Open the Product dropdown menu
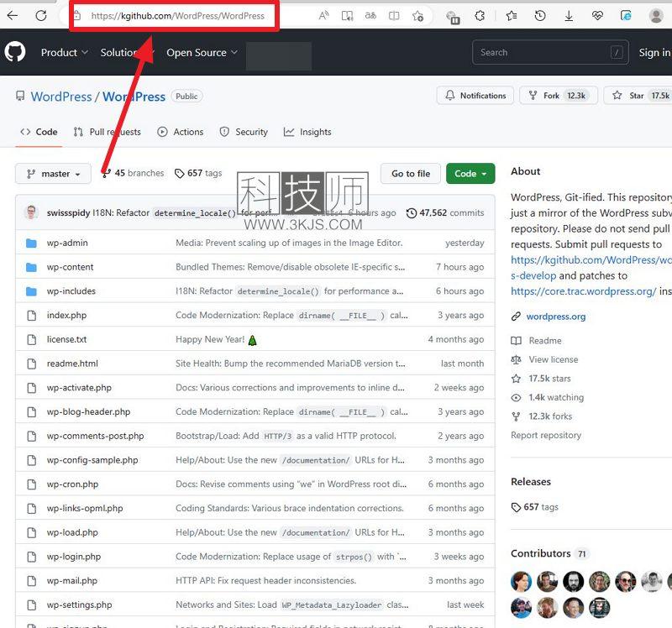 point(65,52)
